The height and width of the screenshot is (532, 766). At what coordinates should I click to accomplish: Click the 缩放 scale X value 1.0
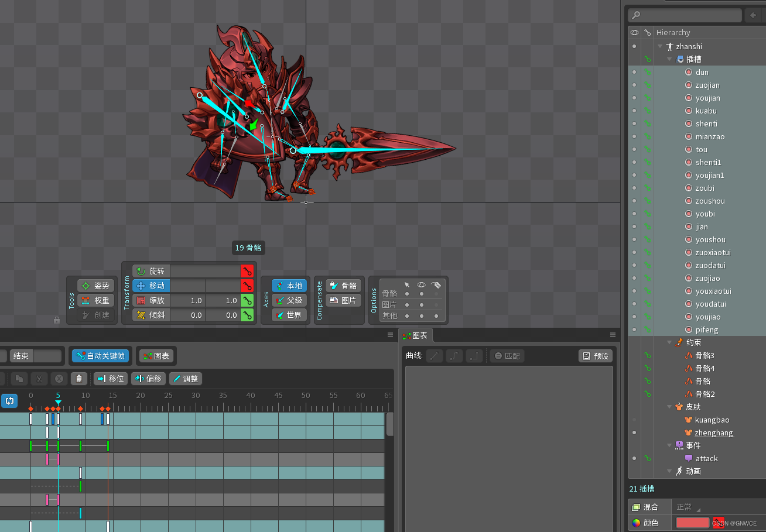pos(187,300)
